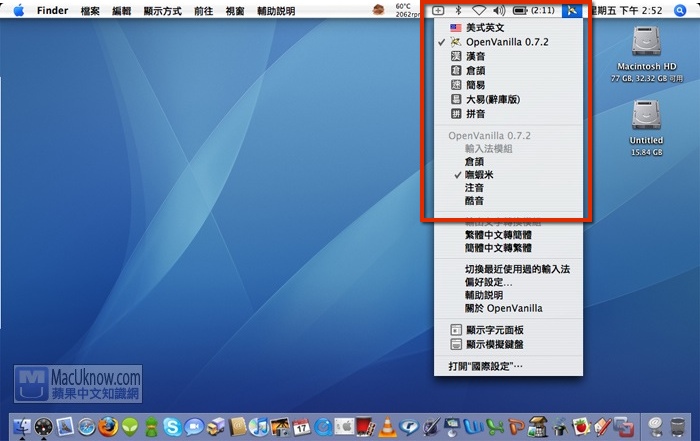This screenshot has width=700, height=441.
Task: Click the Bluetooth status icon
Action: (458, 10)
